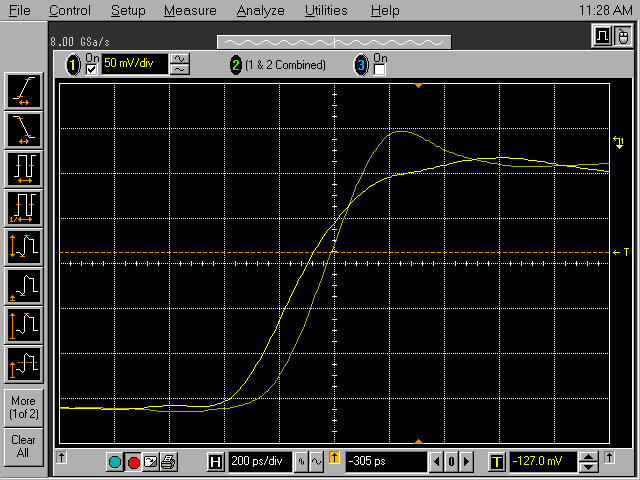Click the red Stop button

133,462
